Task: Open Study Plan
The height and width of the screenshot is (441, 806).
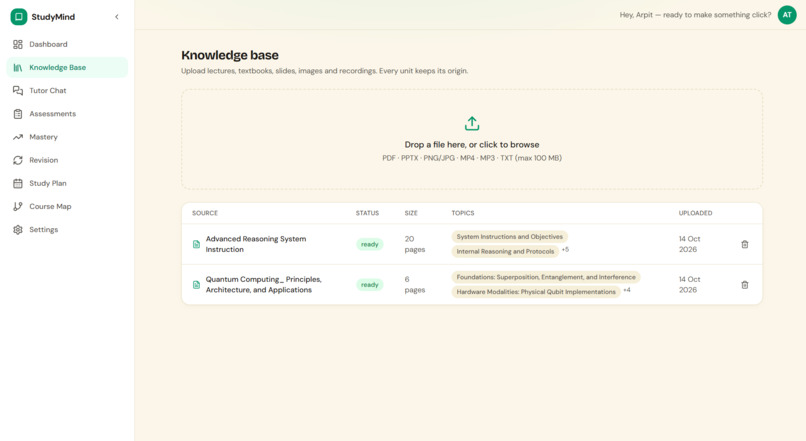Action: pyautogui.click(x=67, y=183)
